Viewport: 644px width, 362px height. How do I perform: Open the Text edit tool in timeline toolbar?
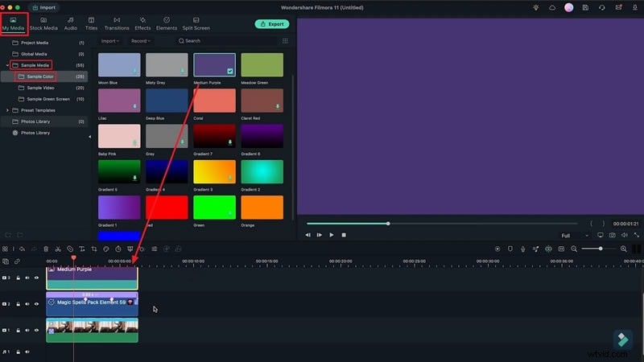(82, 249)
